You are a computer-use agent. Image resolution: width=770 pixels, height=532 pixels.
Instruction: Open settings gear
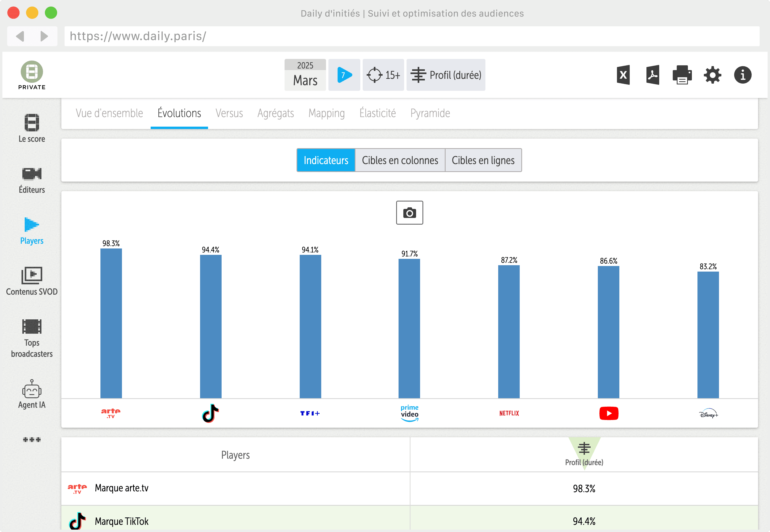point(712,75)
